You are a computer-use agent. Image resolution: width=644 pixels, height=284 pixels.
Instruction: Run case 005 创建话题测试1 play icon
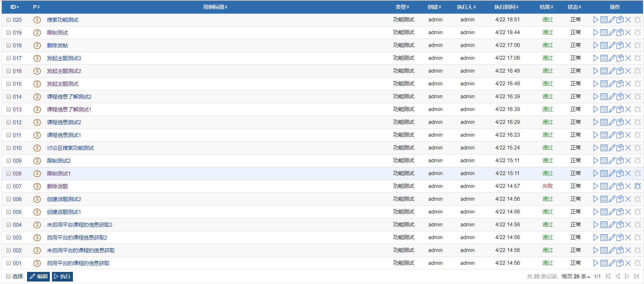596,212
